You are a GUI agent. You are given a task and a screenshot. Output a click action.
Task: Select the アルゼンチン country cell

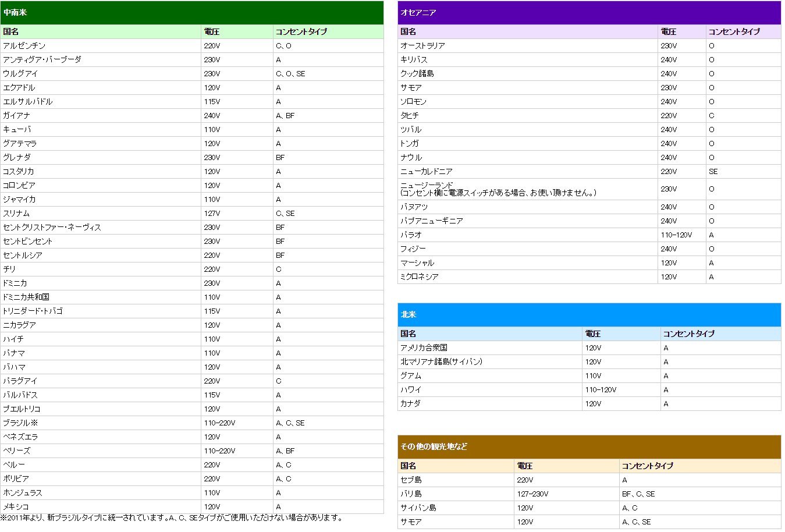coord(24,45)
